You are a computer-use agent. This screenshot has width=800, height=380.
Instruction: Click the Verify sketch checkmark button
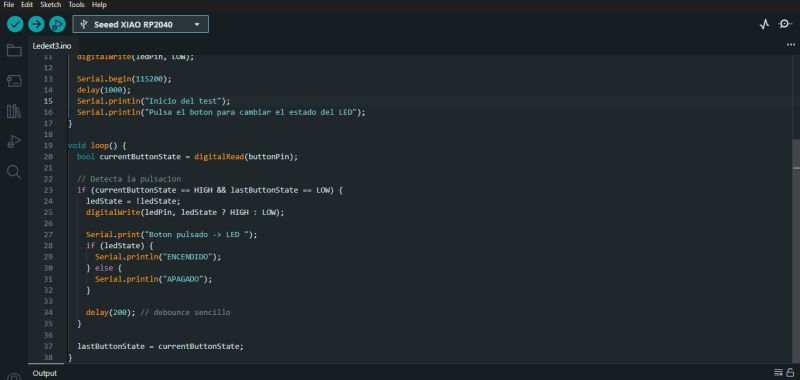point(15,24)
